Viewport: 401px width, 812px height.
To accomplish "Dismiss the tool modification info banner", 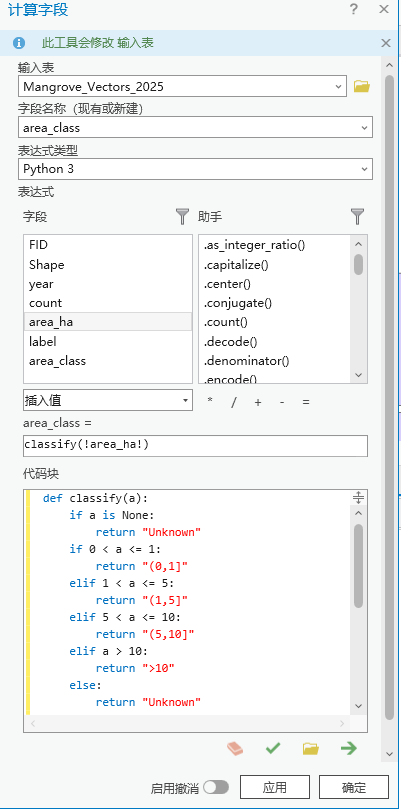I will coord(385,43).
